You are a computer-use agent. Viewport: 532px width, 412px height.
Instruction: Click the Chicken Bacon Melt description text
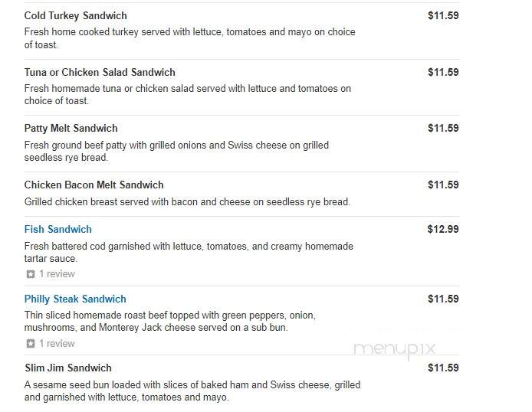(187, 202)
